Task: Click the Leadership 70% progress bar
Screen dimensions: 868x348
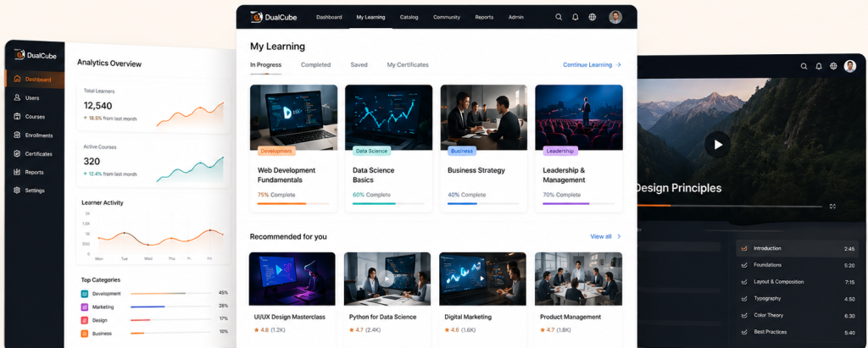Action: coord(578,203)
